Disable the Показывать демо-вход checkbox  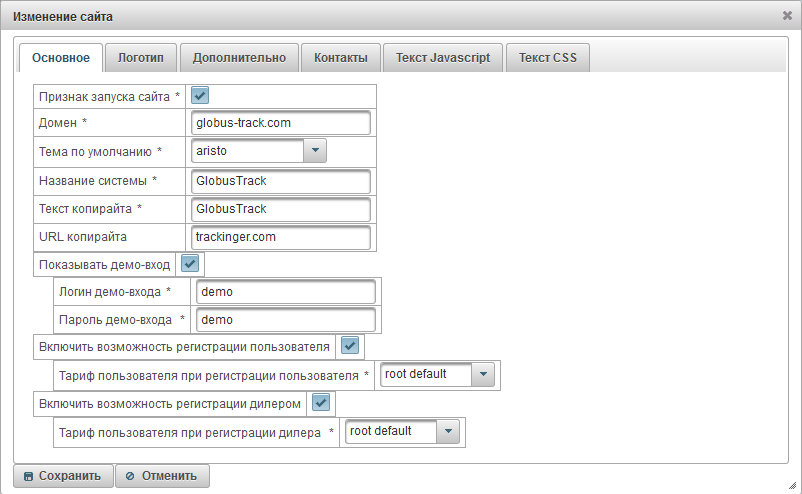[x=189, y=264]
